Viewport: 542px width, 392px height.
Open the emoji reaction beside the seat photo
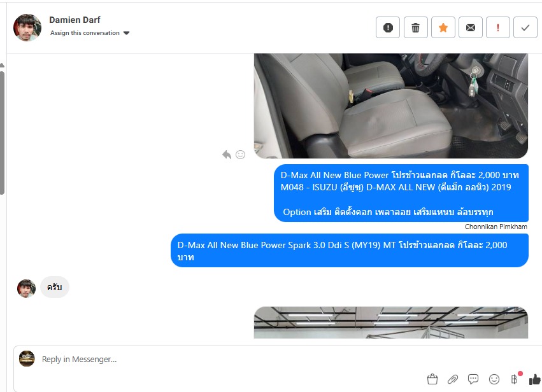click(240, 155)
